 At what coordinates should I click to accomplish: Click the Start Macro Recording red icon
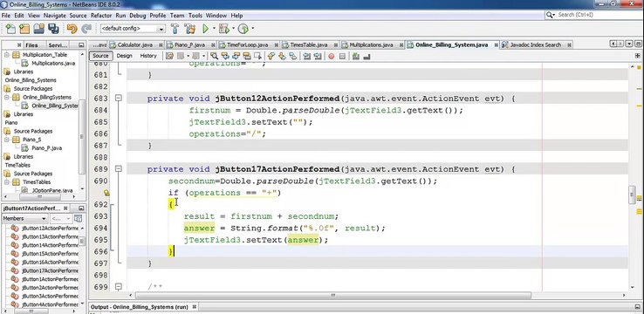click(x=331, y=56)
